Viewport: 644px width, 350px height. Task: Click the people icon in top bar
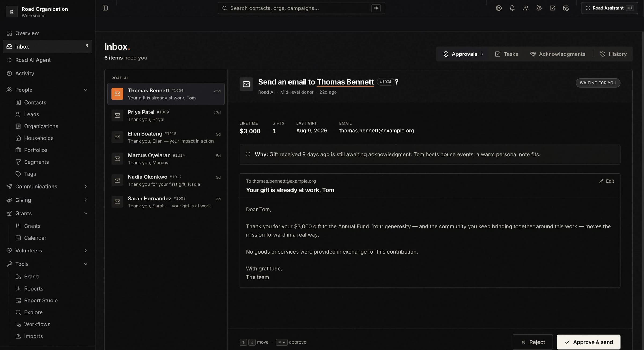click(525, 8)
